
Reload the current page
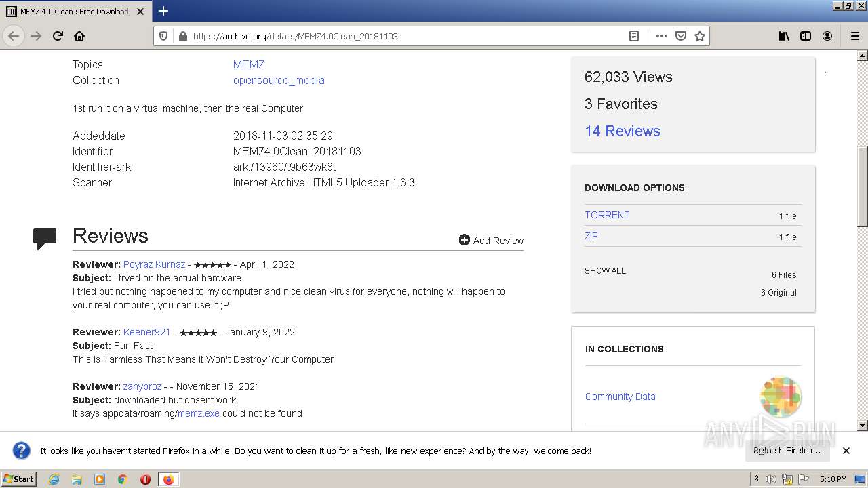(x=58, y=36)
